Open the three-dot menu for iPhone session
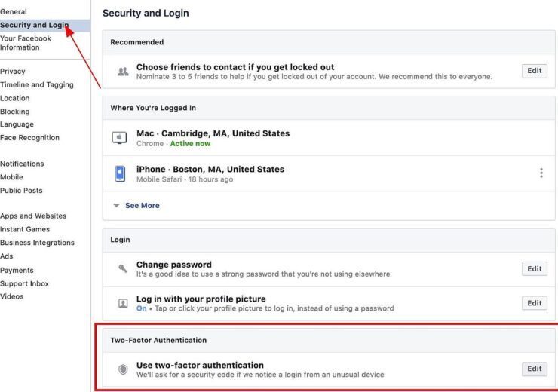Screen dimensions: 558x392 pos(541,173)
